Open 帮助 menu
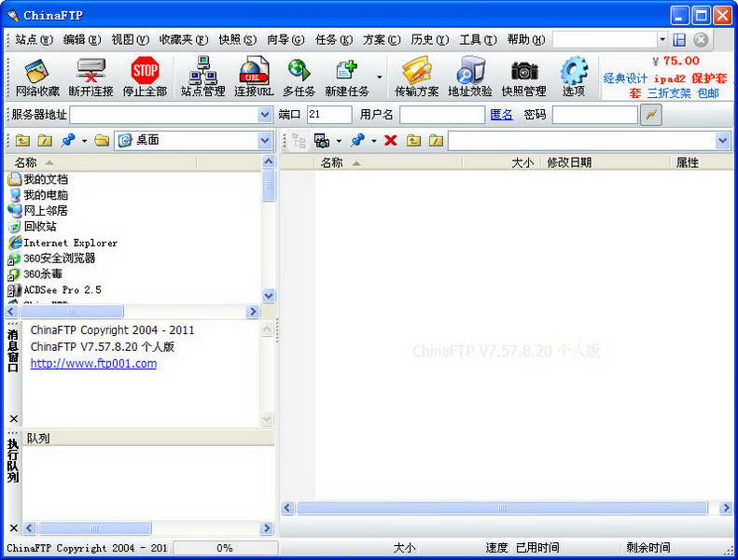This screenshot has width=738, height=560. pyautogui.click(x=526, y=40)
